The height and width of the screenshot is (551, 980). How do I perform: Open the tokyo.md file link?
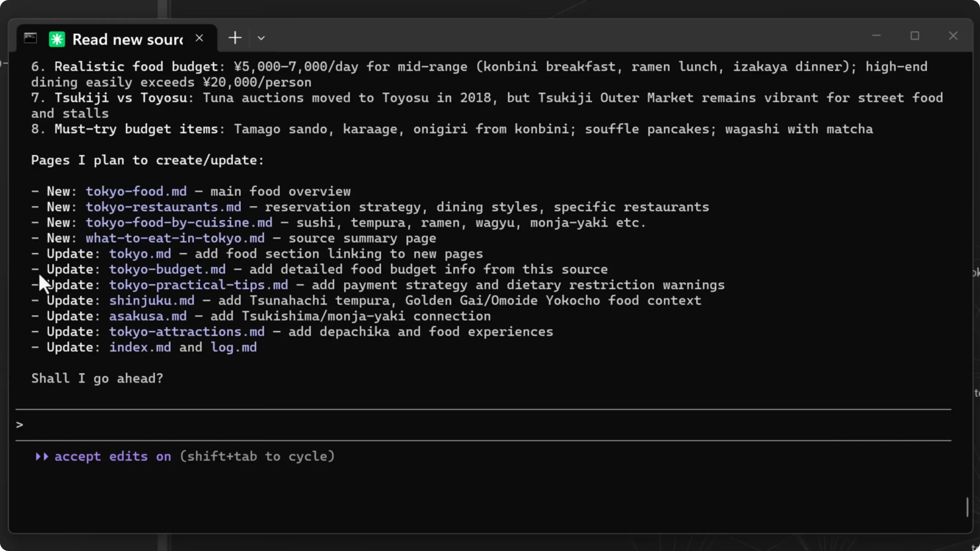[140, 254]
